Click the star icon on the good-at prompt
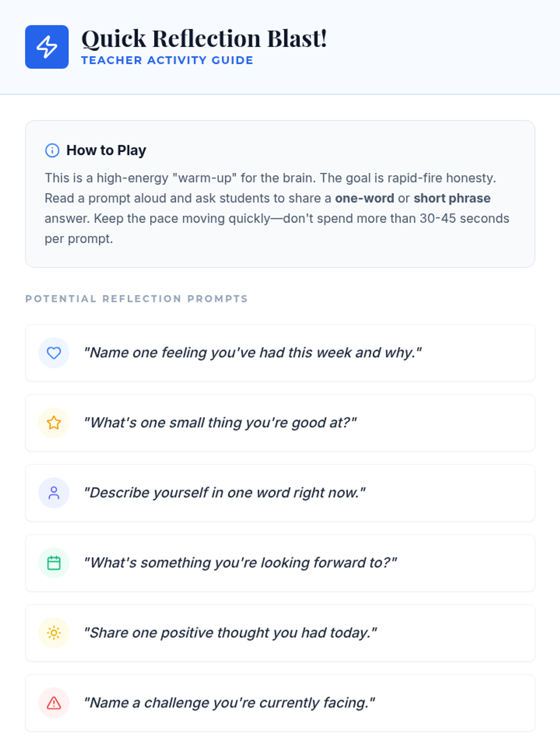Viewport: 560px width, 747px height. tap(54, 423)
